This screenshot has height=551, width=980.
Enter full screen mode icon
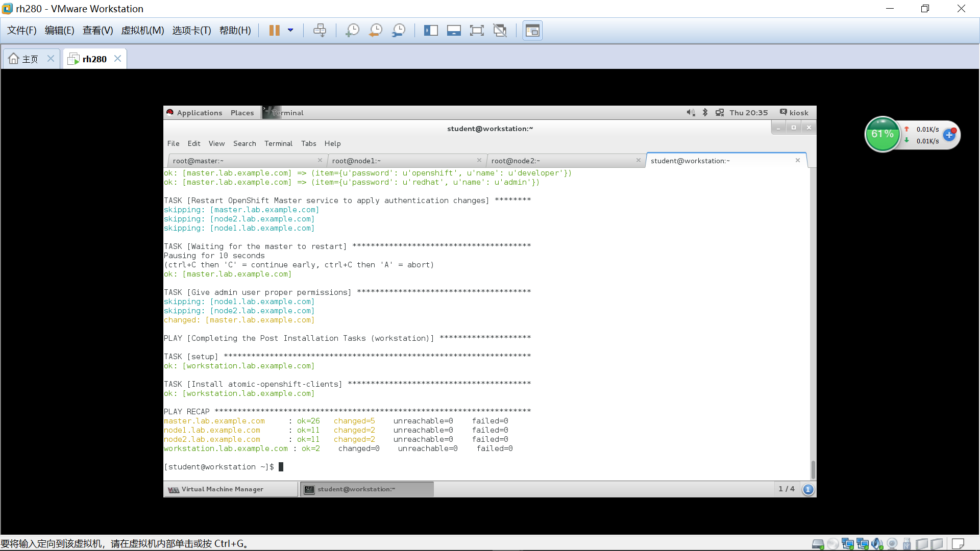coord(477,31)
